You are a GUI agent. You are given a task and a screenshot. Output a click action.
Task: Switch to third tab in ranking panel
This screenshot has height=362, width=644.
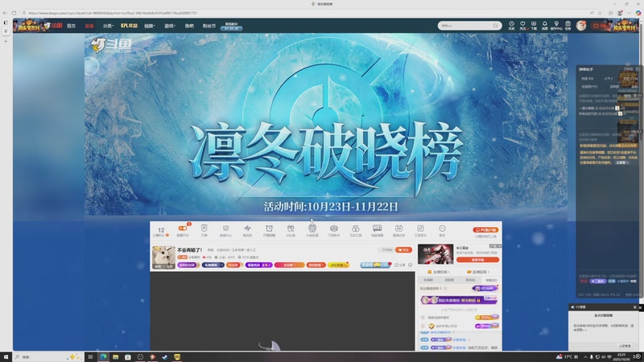[470, 280]
